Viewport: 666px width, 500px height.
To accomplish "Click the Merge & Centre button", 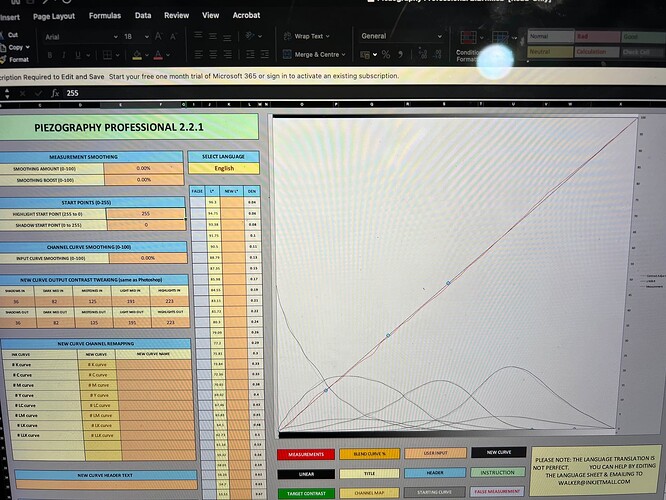I will click(x=314, y=55).
